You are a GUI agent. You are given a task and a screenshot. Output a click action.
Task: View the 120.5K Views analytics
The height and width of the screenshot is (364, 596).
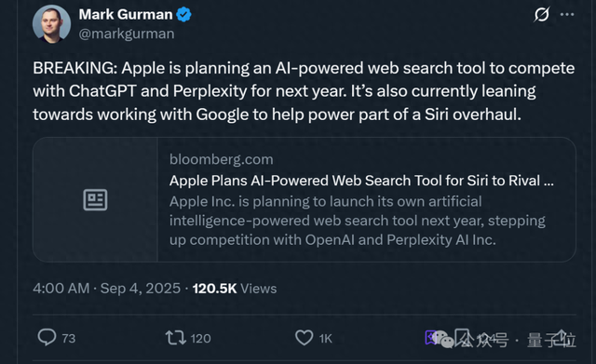[235, 289]
